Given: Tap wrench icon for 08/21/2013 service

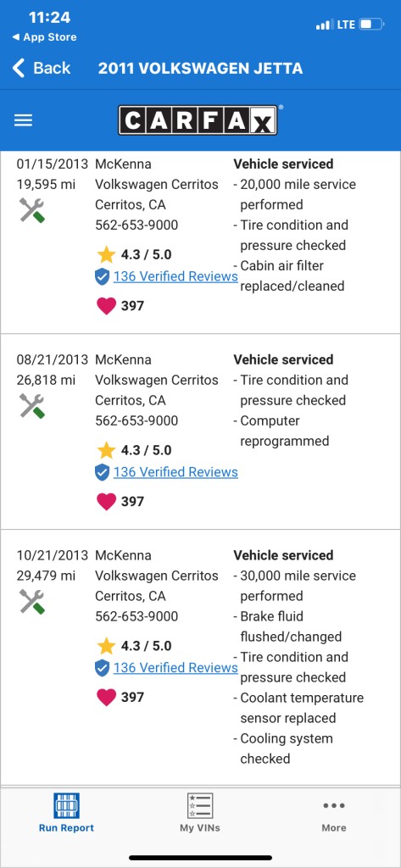Looking at the screenshot, I should click(31, 406).
